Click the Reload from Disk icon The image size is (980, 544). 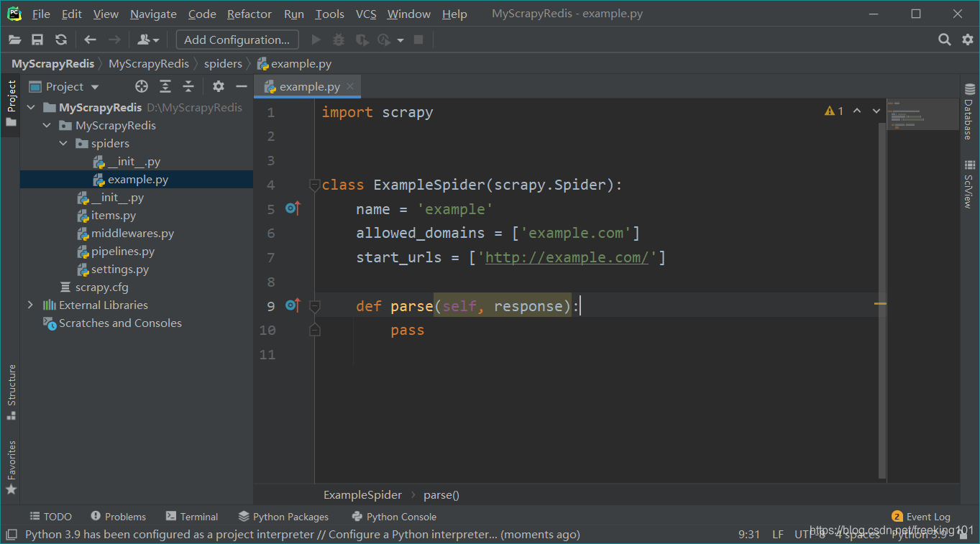pyautogui.click(x=61, y=40)
